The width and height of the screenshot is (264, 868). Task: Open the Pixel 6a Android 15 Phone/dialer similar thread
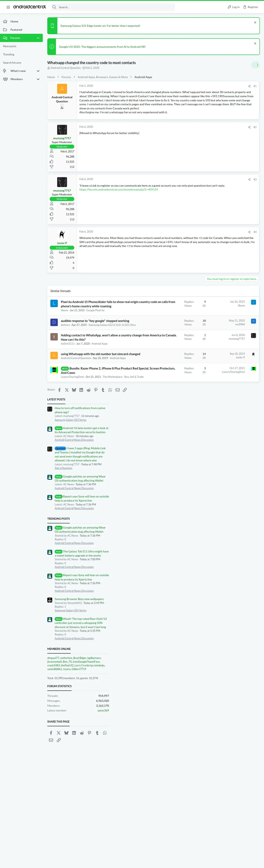click(x=118, y=304)
